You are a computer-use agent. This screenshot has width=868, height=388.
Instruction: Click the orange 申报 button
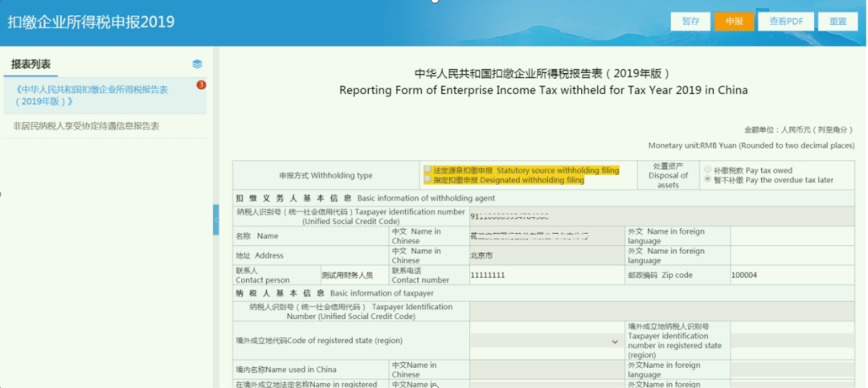[734, 22]
